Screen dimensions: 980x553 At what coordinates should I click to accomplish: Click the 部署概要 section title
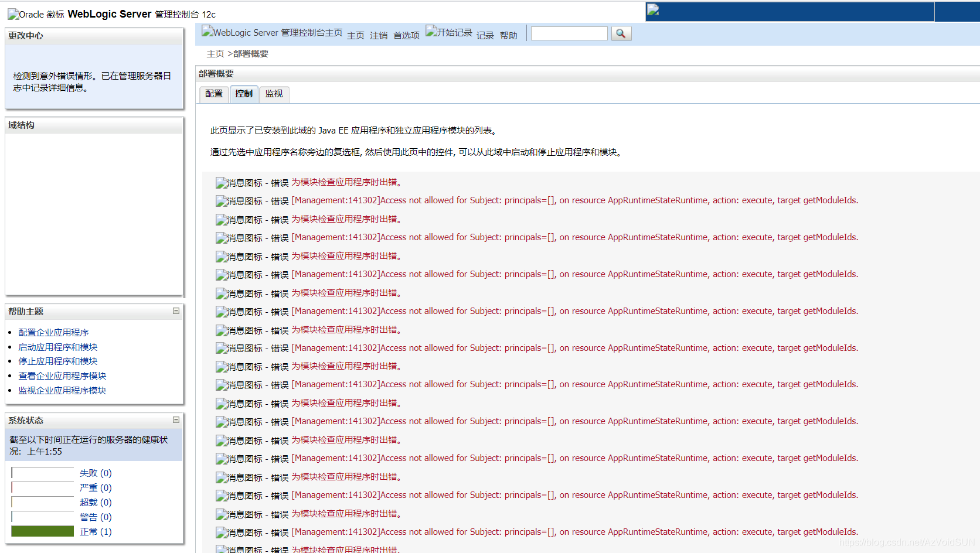(216, 74)
